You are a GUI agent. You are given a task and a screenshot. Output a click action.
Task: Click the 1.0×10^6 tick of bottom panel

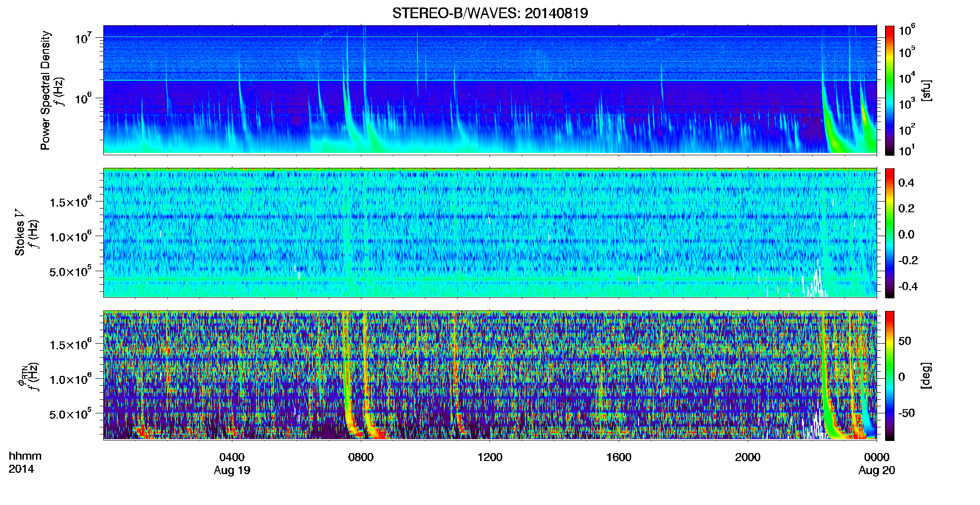[71, 379]
